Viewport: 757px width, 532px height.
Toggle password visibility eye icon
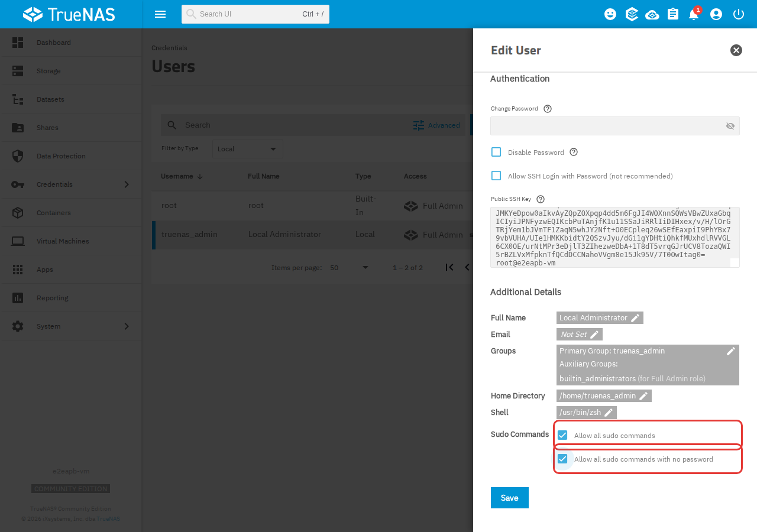click(x=730, y=126)
